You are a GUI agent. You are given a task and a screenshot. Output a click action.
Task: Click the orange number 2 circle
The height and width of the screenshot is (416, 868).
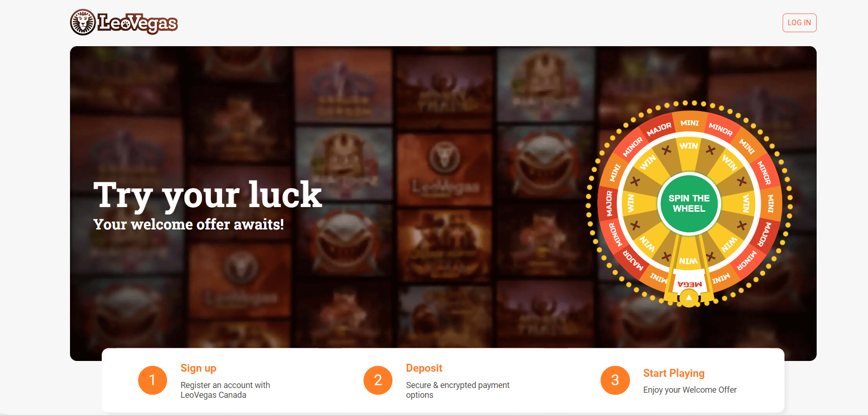pos(378,380)
